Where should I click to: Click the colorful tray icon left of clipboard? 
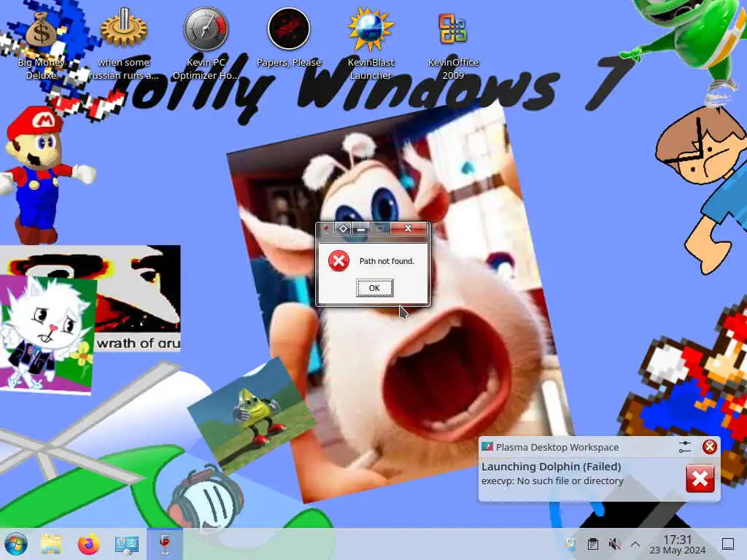570,544
